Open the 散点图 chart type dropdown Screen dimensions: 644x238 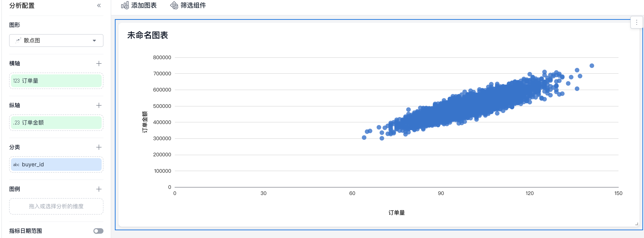56,41
